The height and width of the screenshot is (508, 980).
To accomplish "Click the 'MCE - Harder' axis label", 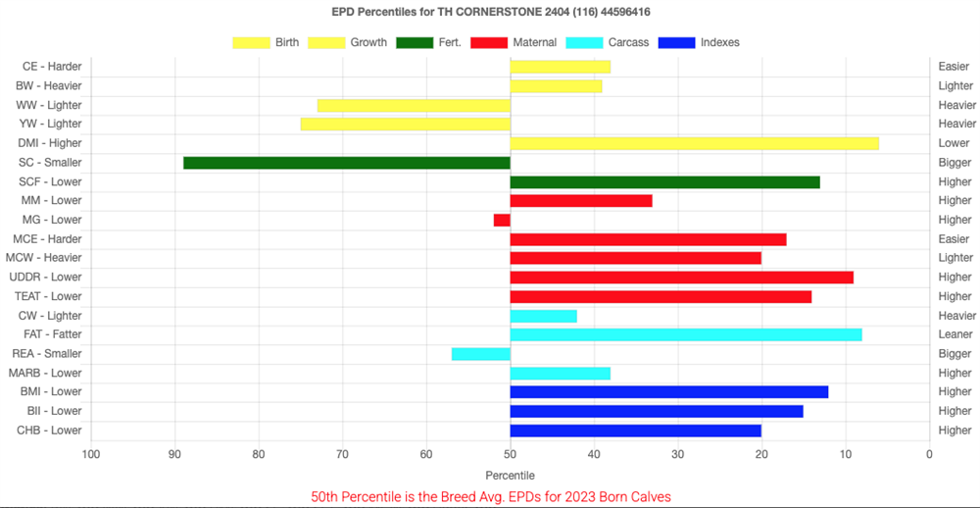I will click(47, 238).
